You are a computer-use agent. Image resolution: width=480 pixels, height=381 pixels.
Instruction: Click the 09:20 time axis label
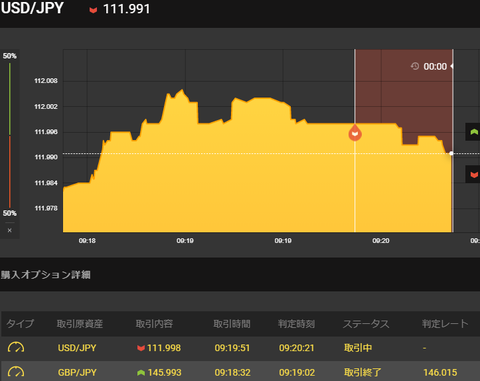pos(381,240)
